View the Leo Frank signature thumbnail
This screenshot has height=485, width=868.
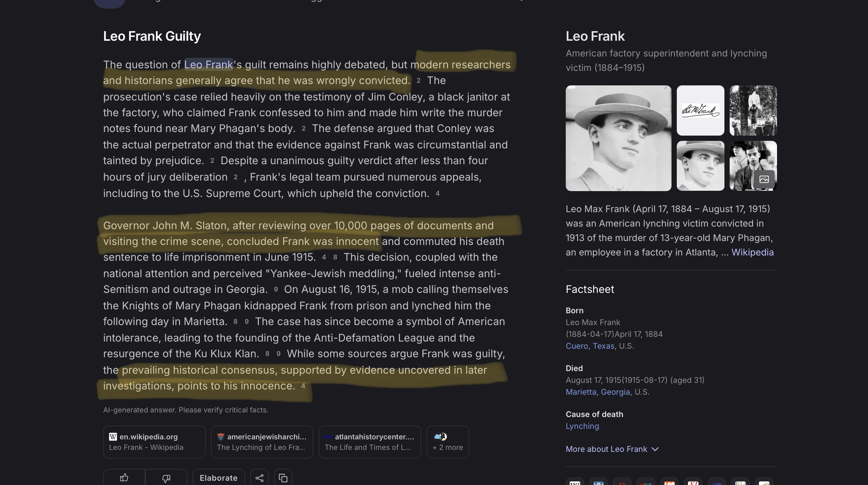(700, 110)
